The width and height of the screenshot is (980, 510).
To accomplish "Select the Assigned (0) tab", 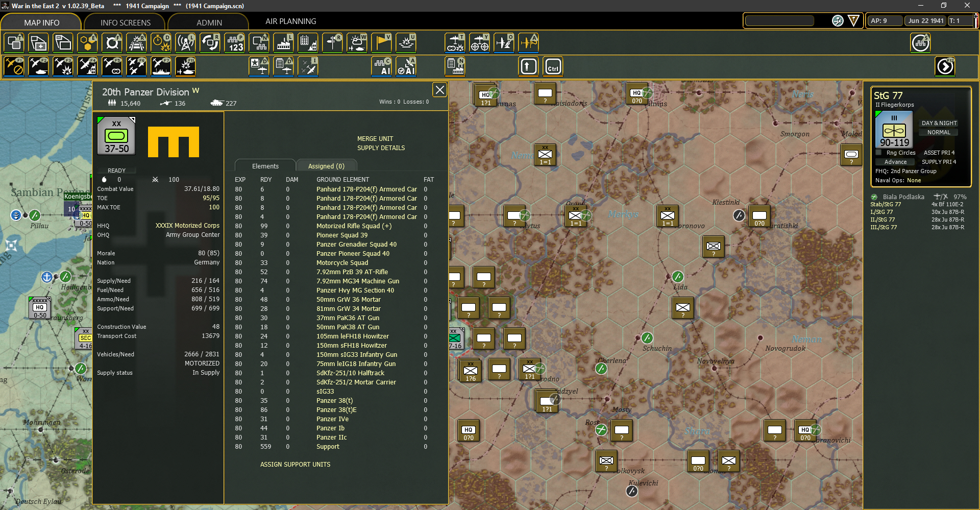I will [x=326, y=166].
